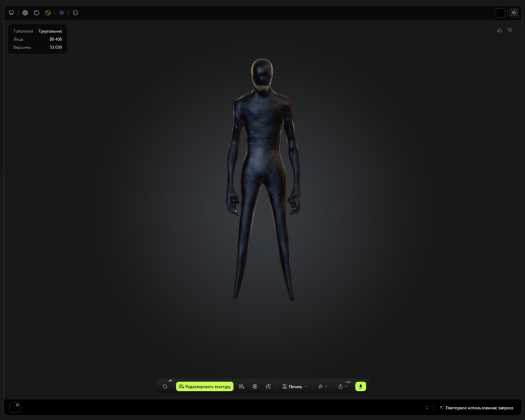Select the solid gray shading mode
The image size is (525, 420).
(x=25, y=13)
